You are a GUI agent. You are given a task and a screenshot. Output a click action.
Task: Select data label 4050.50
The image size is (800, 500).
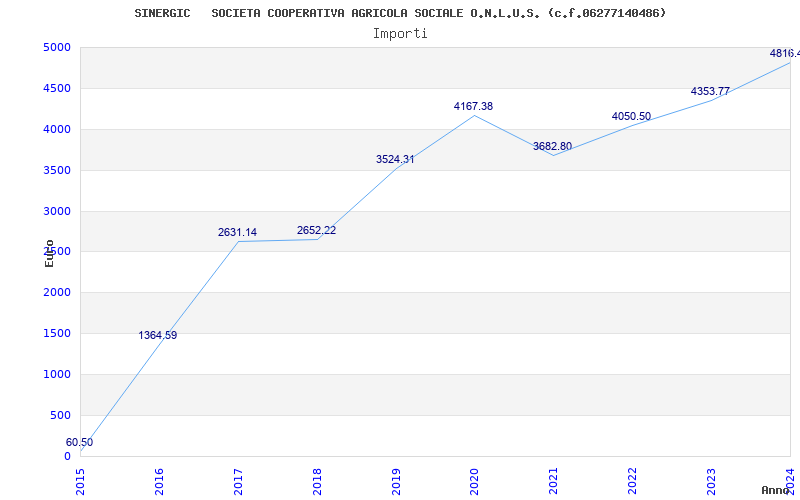coord(632,116)
